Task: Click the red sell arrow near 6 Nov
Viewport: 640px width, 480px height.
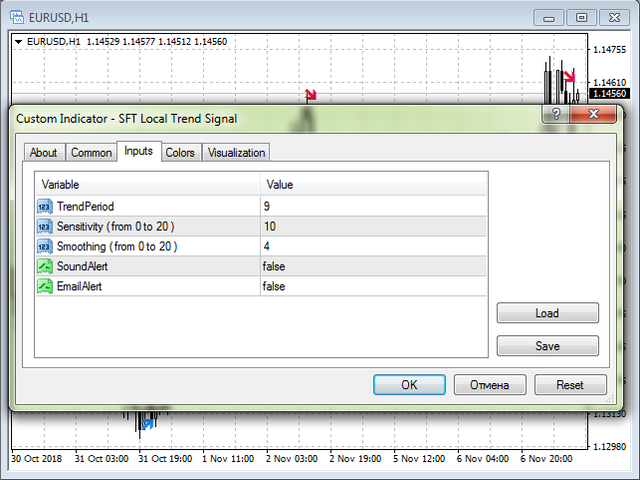Action: pyautogui.click(x=569, y=76)
